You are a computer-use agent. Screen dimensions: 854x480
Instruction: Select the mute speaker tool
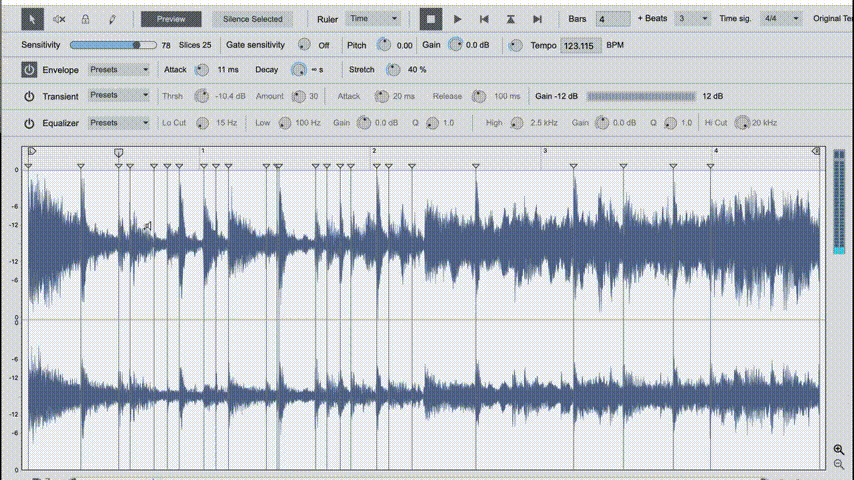coord(59,19)
